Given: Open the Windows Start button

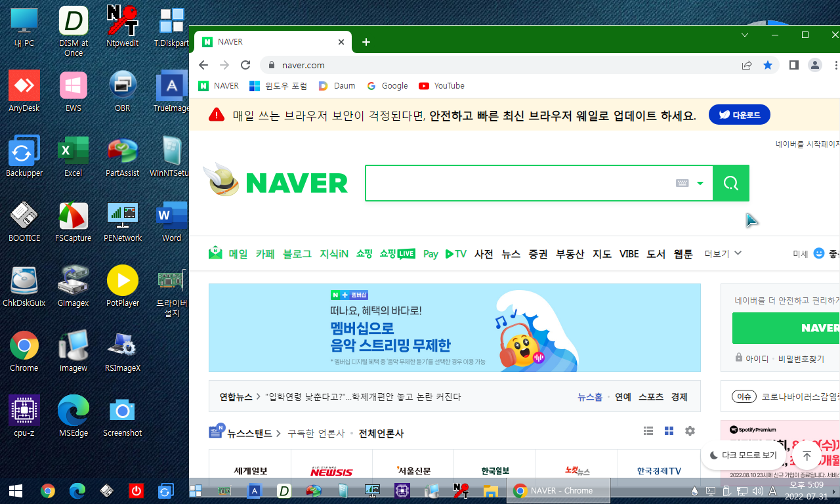Looking at the screenshot, I should point(16,490).
